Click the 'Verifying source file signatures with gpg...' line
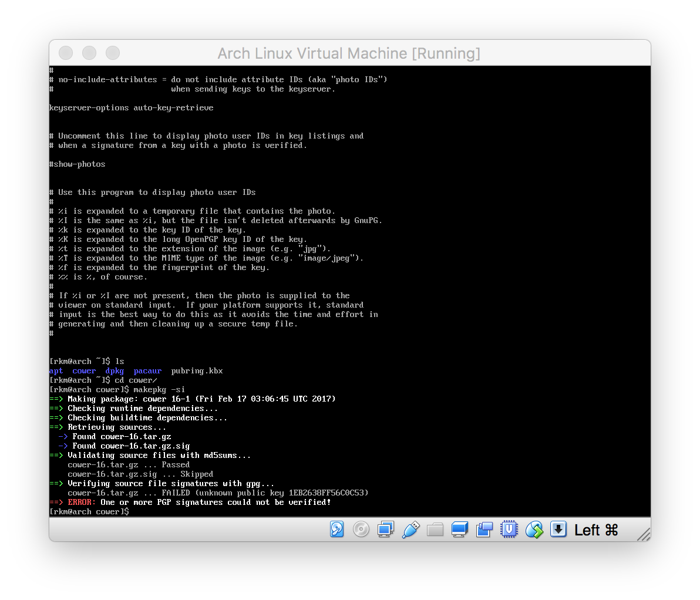 point(161,484)
